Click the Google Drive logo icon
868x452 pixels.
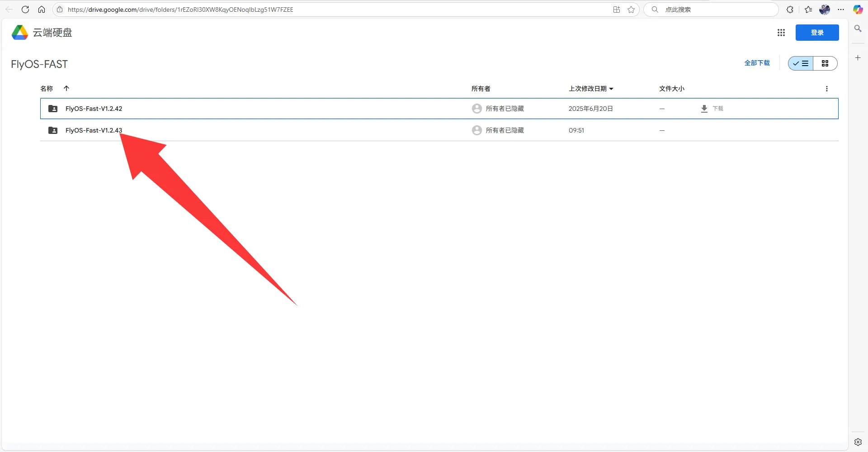[x=20, y=33]
